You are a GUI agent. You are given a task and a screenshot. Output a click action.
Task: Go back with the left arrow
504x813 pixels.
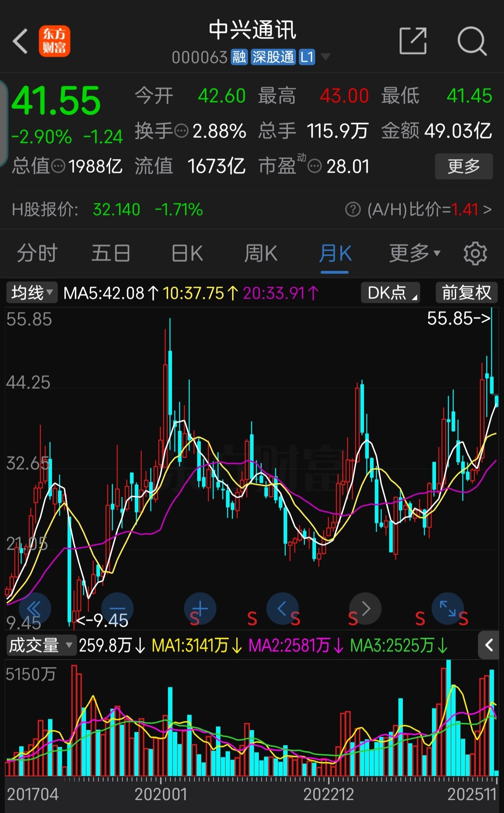(x=20, y=41)
